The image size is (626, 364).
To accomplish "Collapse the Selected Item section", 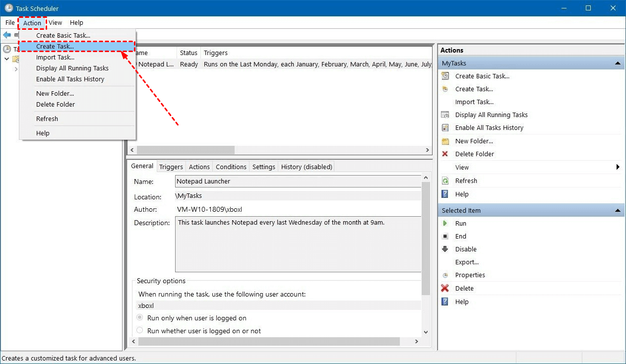I will (618, 211).
